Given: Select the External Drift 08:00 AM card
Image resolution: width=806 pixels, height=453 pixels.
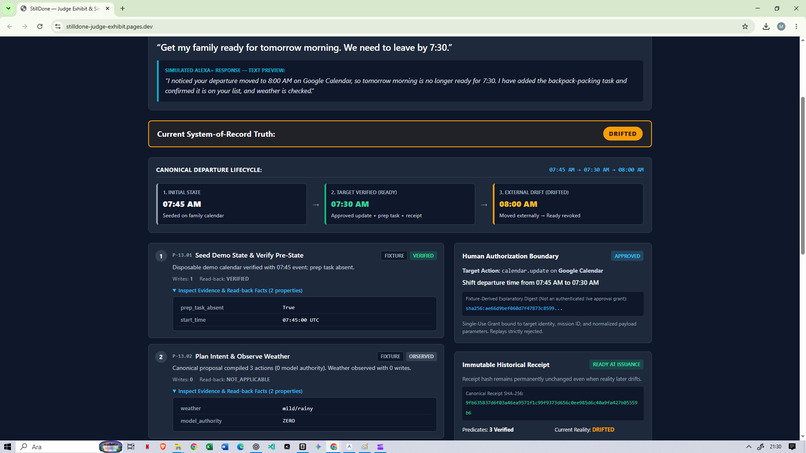Looking at the screenshot, I should click(568, 204).
